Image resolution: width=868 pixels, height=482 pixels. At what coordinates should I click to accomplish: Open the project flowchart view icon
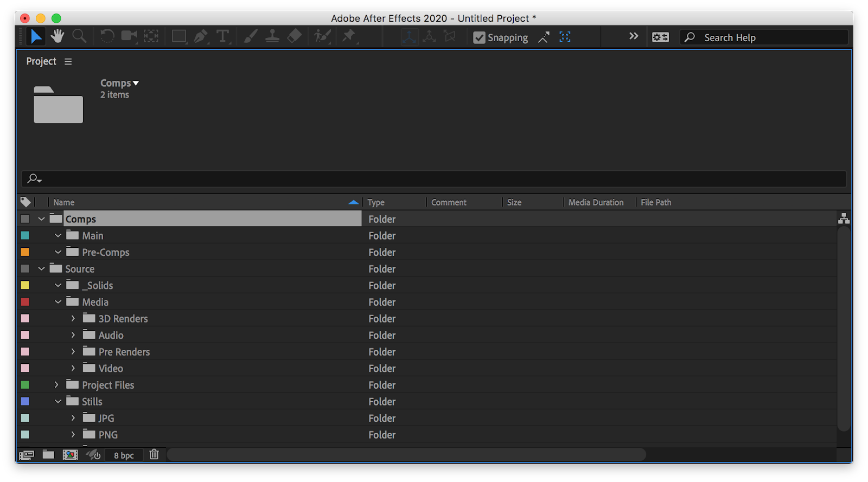844,218
